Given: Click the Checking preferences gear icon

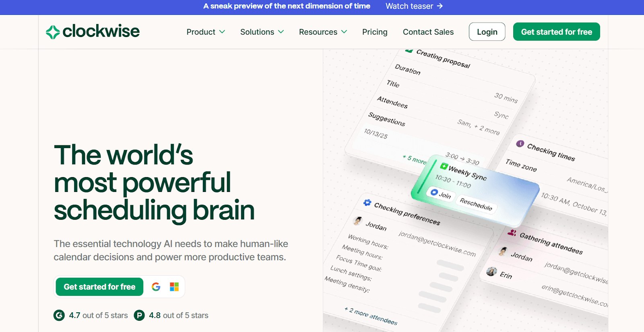Looking at the screenshot, I should pyautogui.click(x=367, y=202).
